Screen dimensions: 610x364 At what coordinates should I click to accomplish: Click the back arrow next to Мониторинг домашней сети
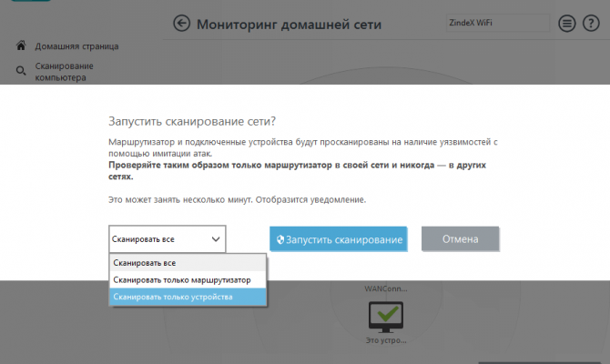(x=182, y=24)
